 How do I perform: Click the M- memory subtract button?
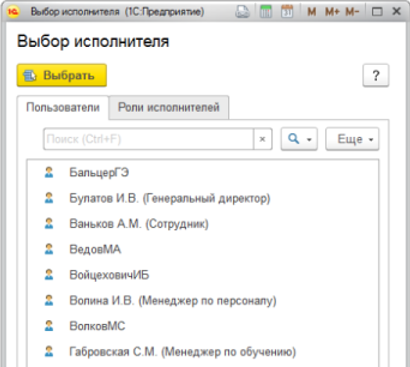point(352,12)
